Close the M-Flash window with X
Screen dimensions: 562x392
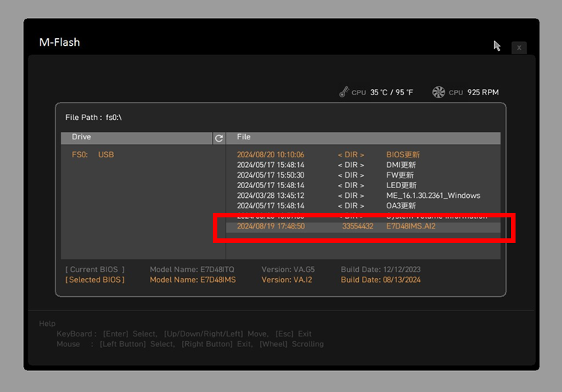[x=519, y=48]
